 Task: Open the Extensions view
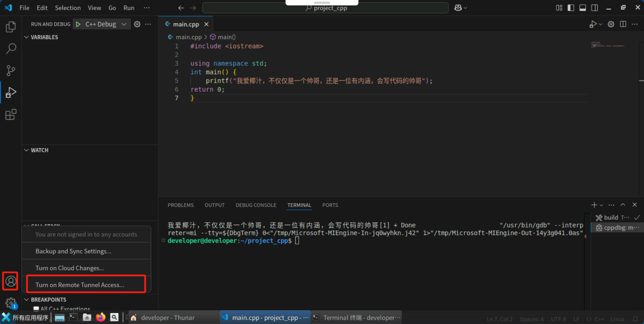coord(11,114)
